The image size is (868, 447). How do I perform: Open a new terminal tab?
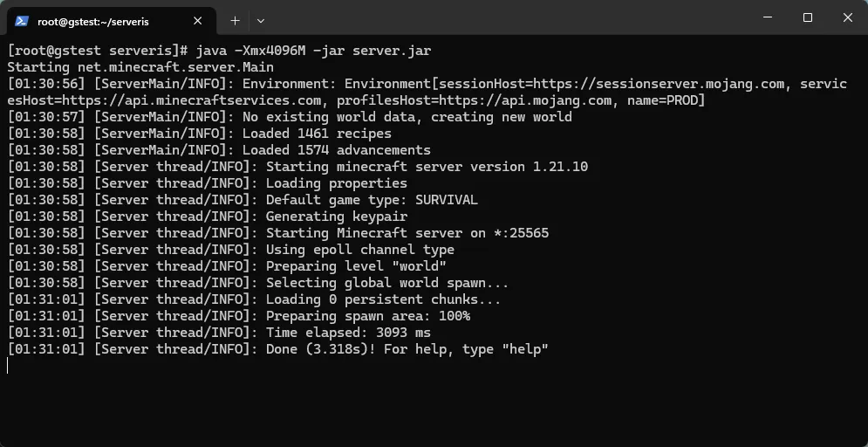tap(236, 21)
